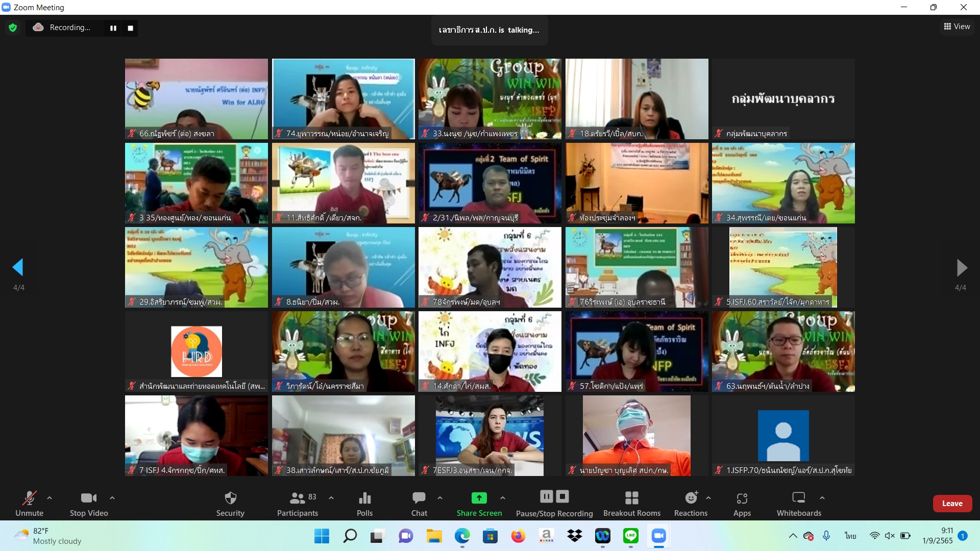Open the Chat panel

click(419, 503)
